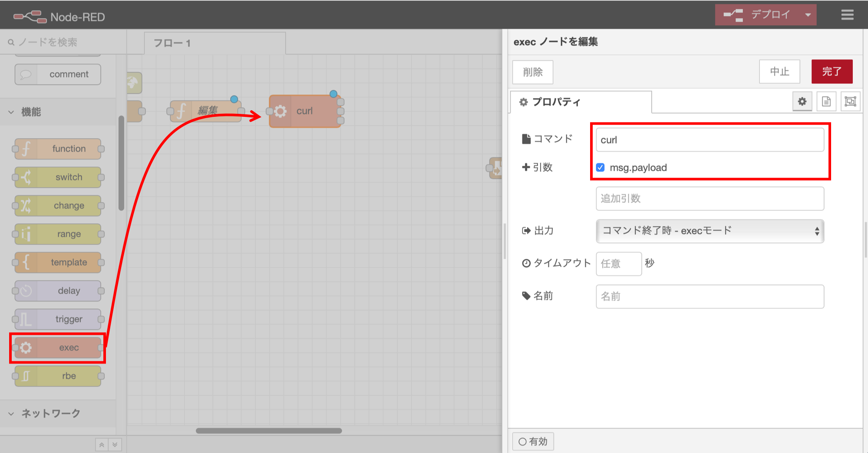Select the change node in the palette
868x453 pixels.
[57, 205]
